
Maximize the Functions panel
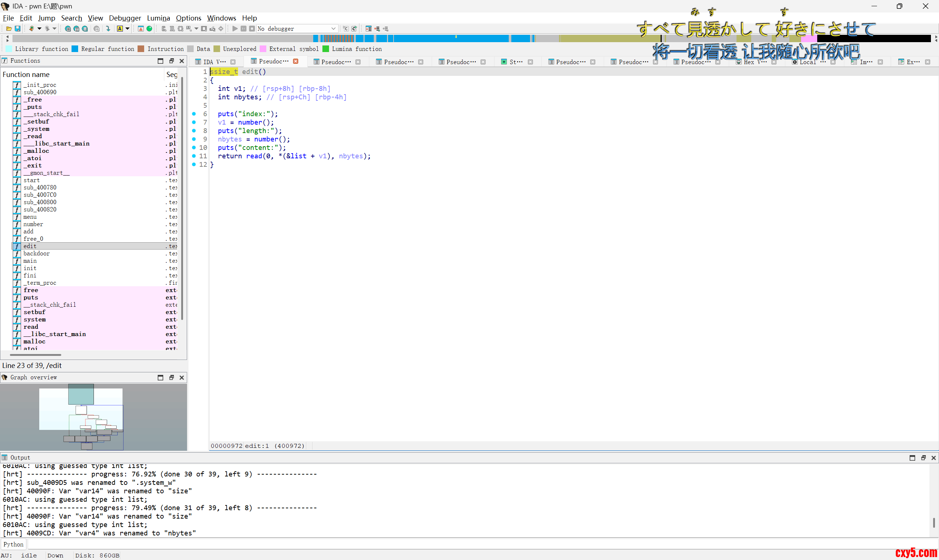coord(160,61)
